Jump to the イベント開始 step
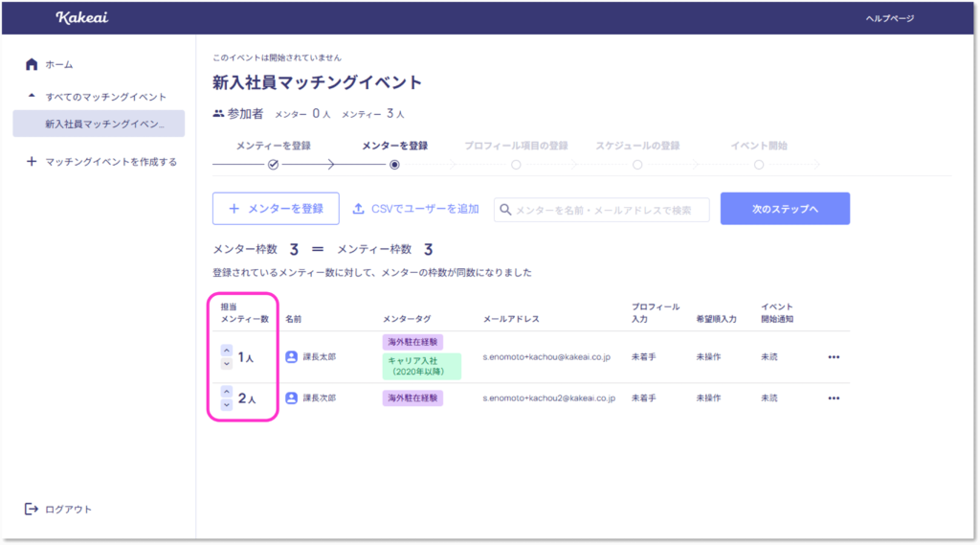 pyautogui.click(x=759, y=164)
